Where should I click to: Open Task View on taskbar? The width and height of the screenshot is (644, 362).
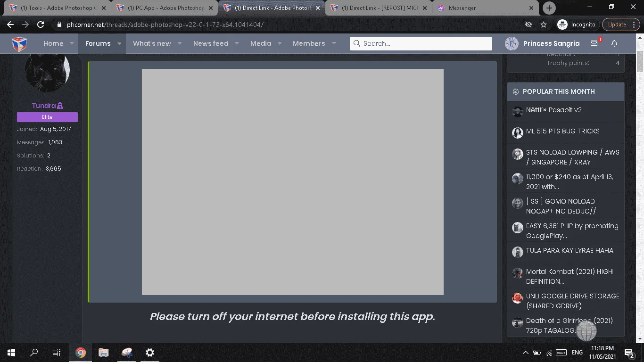[57, 353]
